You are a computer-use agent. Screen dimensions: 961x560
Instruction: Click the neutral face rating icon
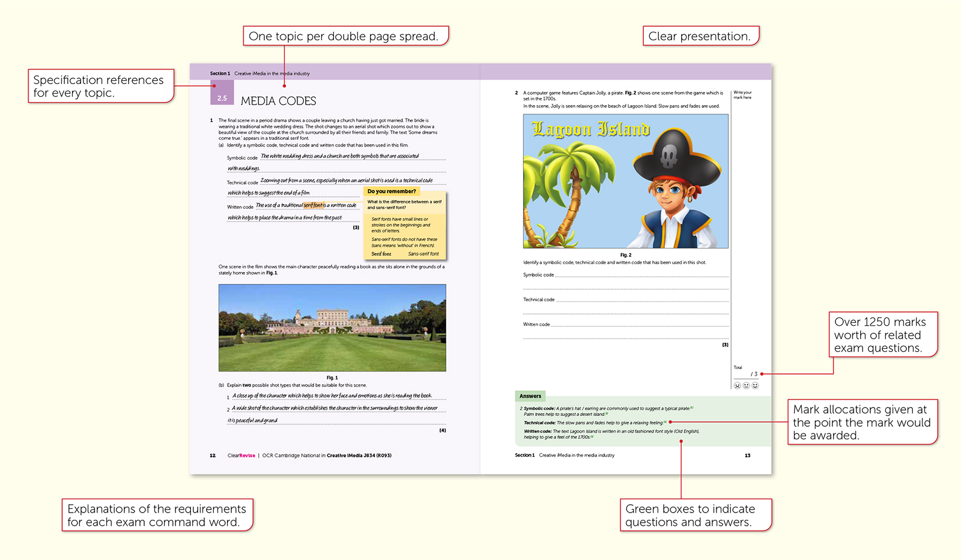[x=746, y=385]
